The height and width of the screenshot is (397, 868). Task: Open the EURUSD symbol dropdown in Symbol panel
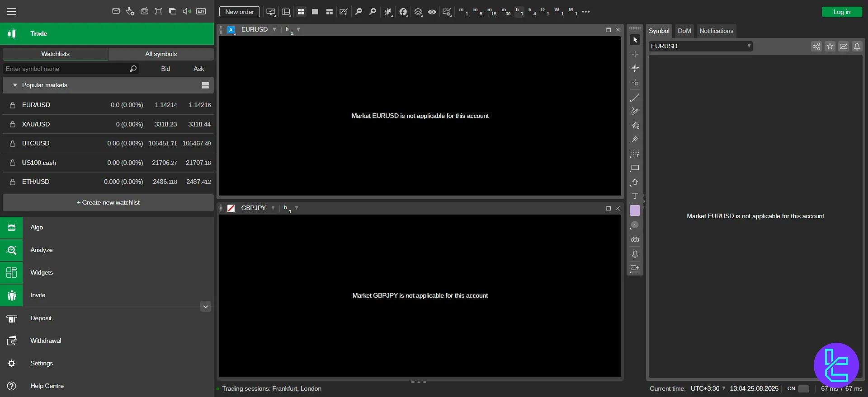[x=700, y=46]
